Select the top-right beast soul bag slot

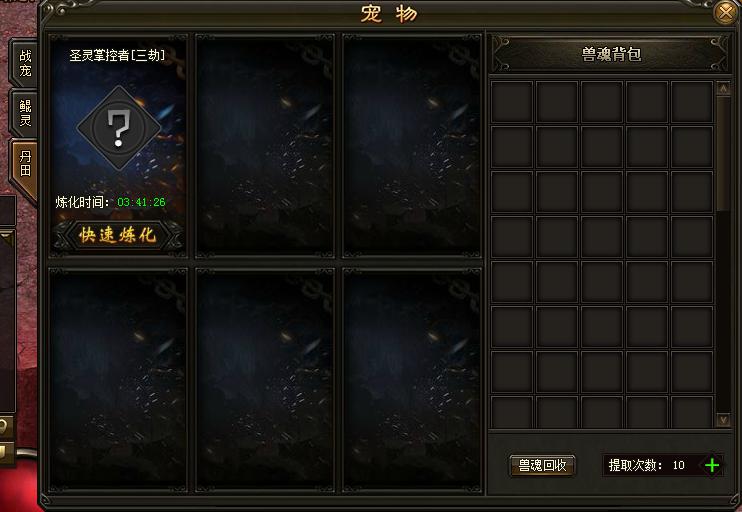click(692, 102)
